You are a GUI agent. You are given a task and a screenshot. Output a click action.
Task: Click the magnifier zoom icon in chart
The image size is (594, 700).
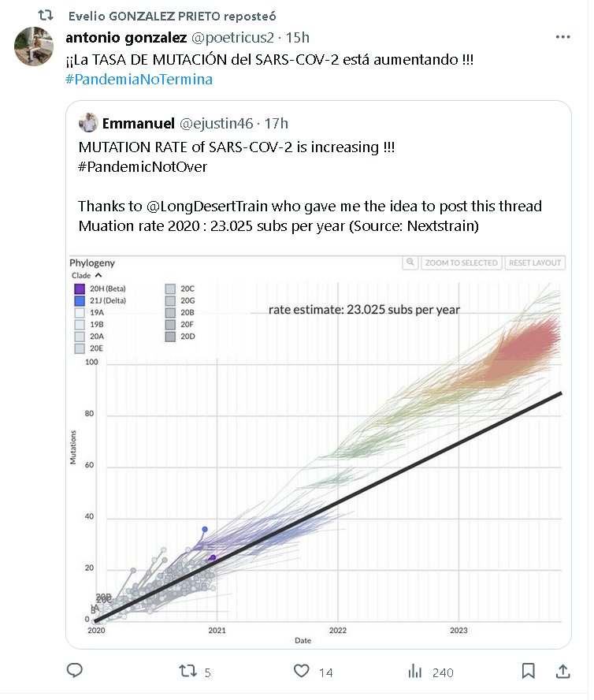pos(410,262)
